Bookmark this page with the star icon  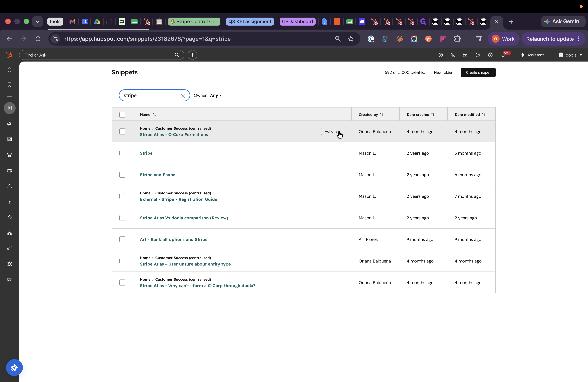[351, 39]
